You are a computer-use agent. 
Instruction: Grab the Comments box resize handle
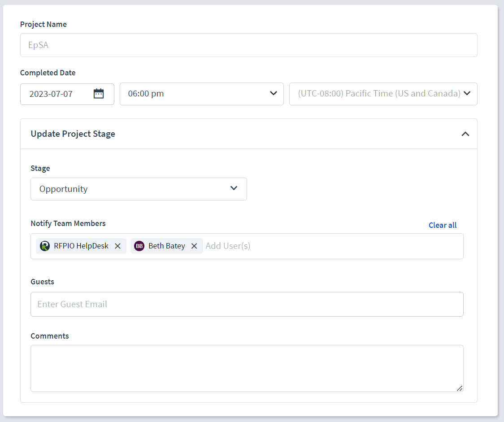pyautogui.click(x=460, y=388)
